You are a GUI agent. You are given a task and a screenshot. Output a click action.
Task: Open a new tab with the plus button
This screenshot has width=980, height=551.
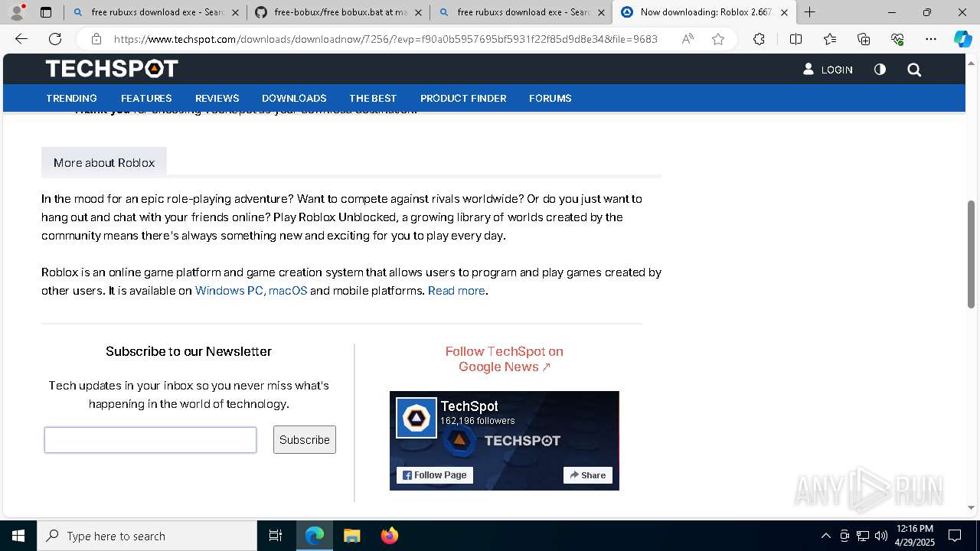tap(810, 12)
